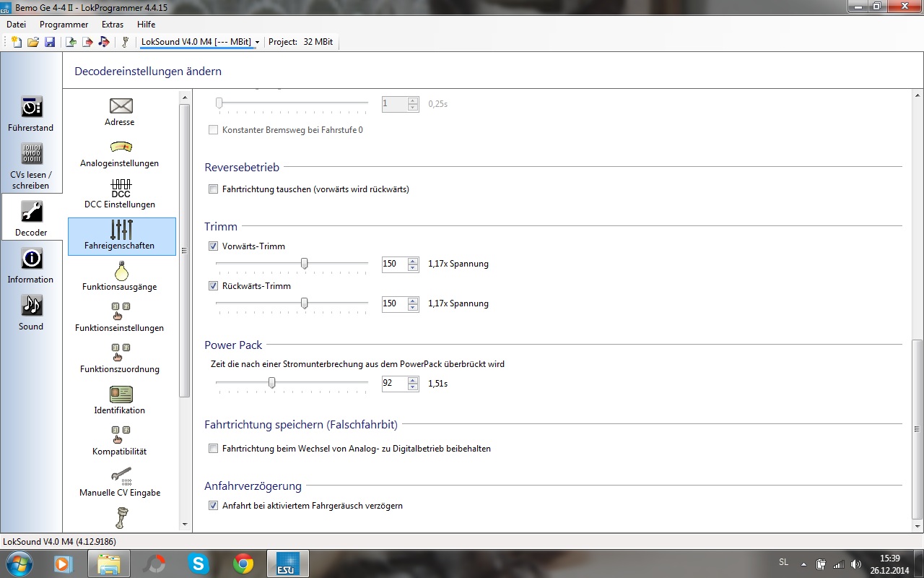Open Skype from the taskbar
The height and width of the screenshot is (578, 924).
click(x=199, y=563)
